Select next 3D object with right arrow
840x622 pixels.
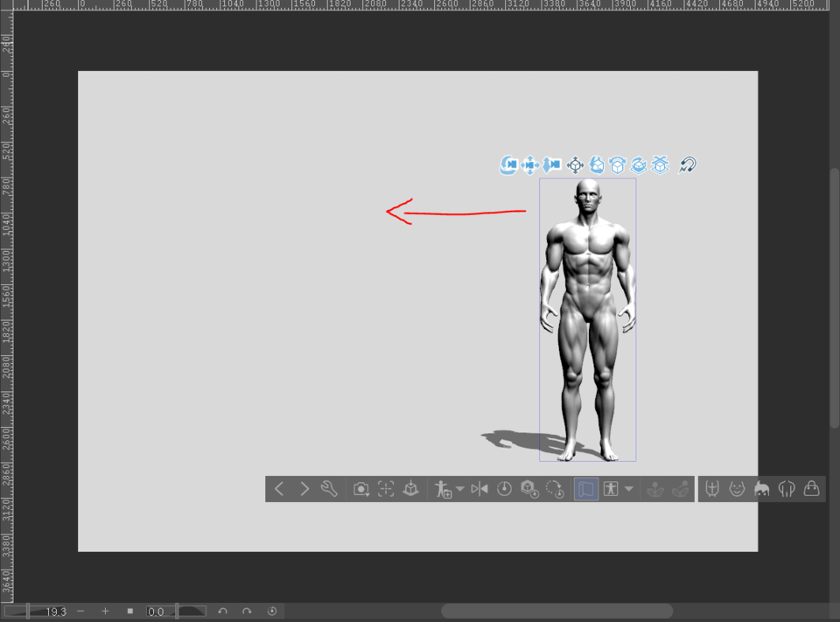(x=304, y=489)
